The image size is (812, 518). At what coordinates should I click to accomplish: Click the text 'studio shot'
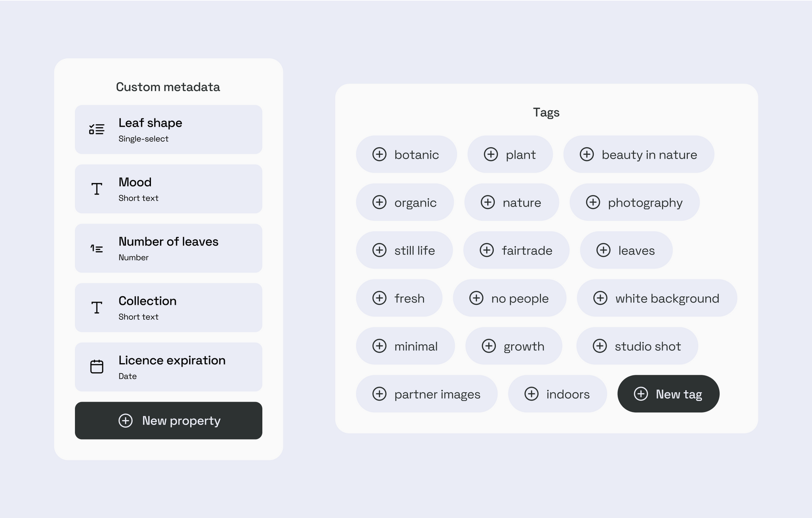coord(648,346)
